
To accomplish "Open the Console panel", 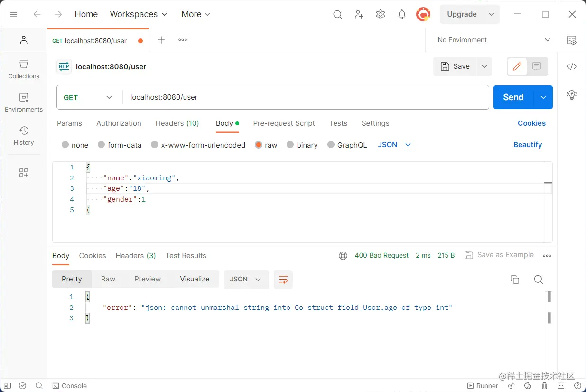I will tap(69, 386).
